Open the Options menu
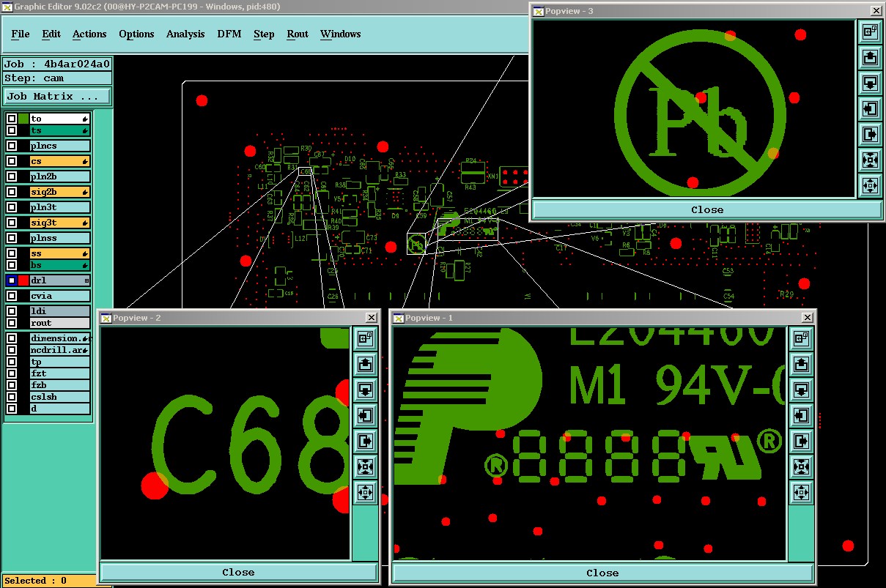The height and width of the screenshot is (588, 886). coord(136,34)
